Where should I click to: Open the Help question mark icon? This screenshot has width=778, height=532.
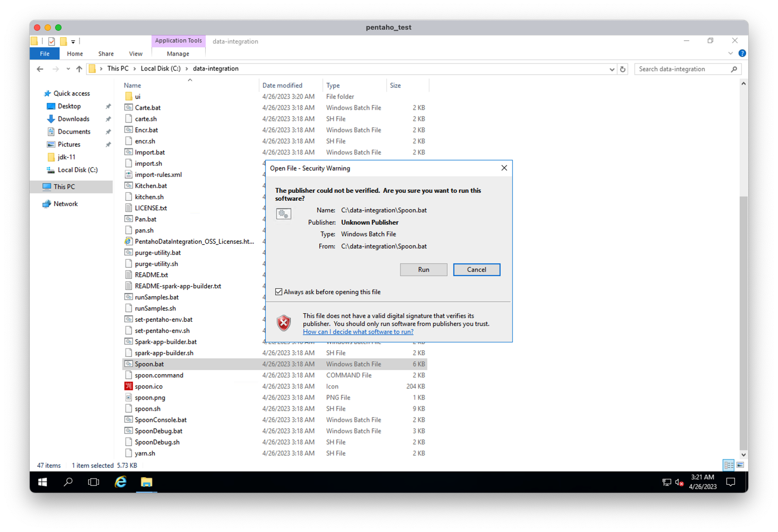coord(742,53)
